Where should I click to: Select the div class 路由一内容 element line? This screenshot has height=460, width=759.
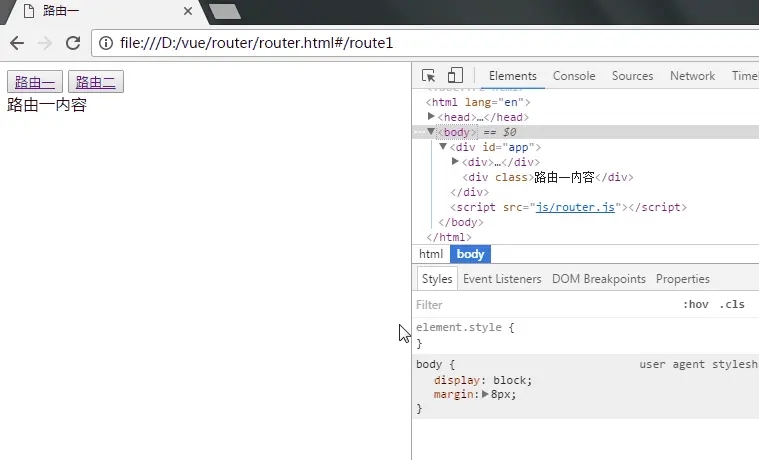pos(548,177)
